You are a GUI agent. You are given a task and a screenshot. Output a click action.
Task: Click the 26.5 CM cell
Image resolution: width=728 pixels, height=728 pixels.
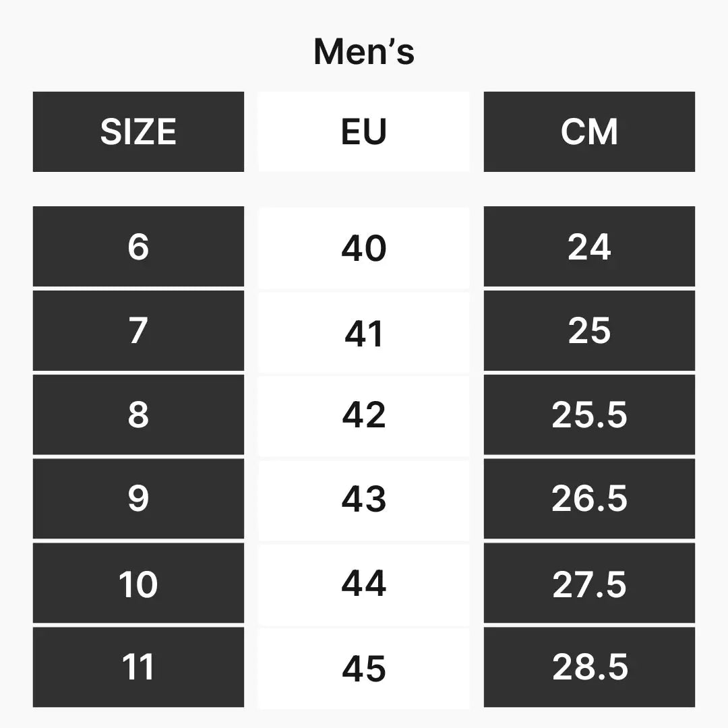click(589, 499)
